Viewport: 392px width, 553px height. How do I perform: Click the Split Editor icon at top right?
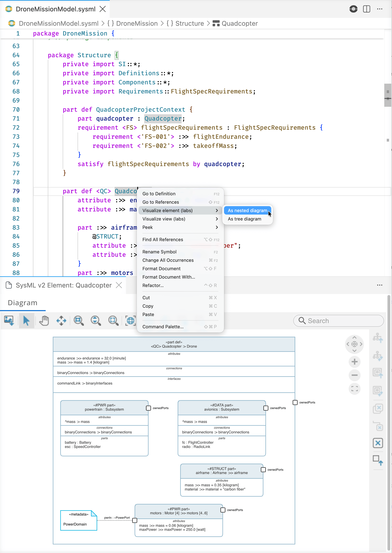[x=367, y=9]
